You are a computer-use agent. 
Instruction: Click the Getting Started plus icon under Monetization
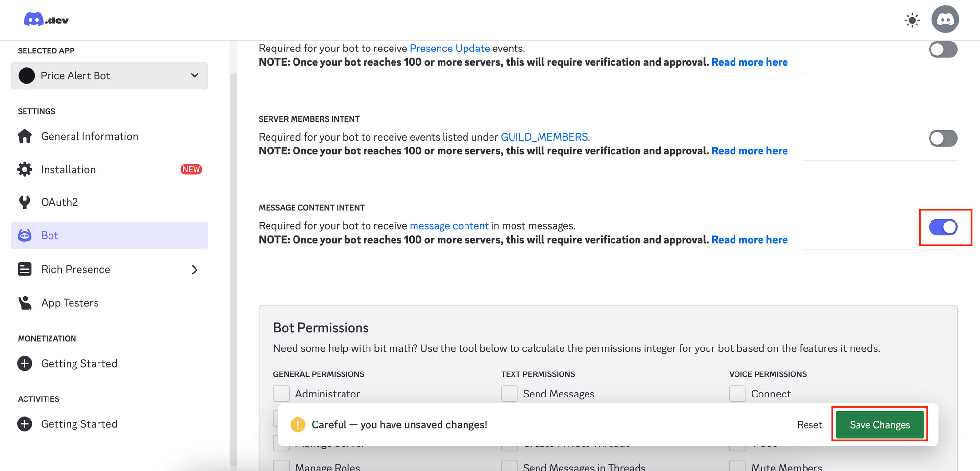[24, 363]
